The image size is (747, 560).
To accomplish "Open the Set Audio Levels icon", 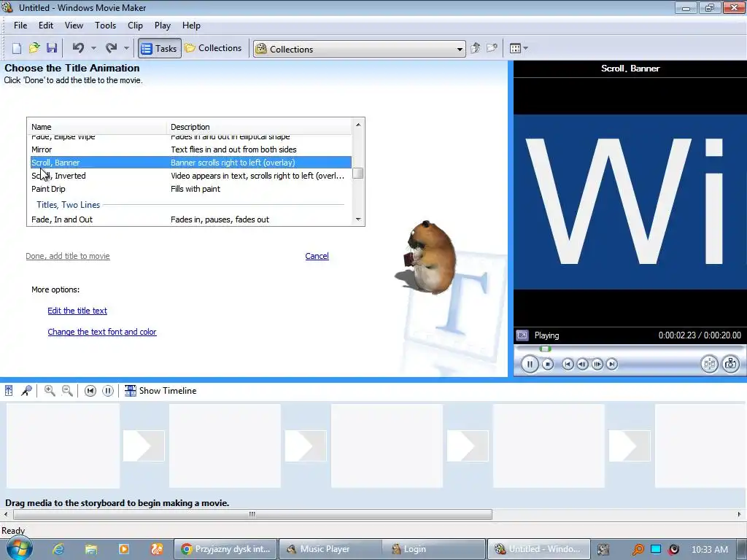I will [x=9, y=391].
